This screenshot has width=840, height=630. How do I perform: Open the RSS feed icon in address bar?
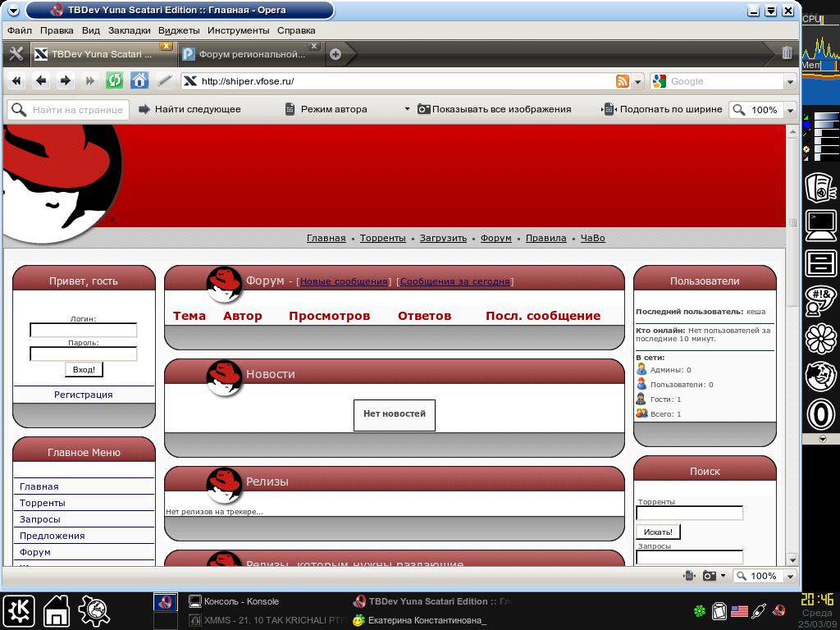pos(623,81)
